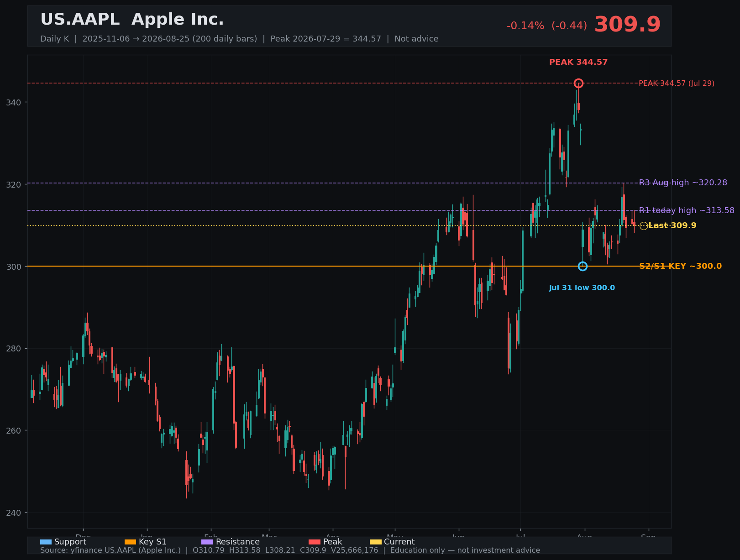Image resolution: width=740 pixels, height=560 pixels.
Task: Click the 'US.AAPL Apple Inc.' title
Action: click(x=132, y=20)
